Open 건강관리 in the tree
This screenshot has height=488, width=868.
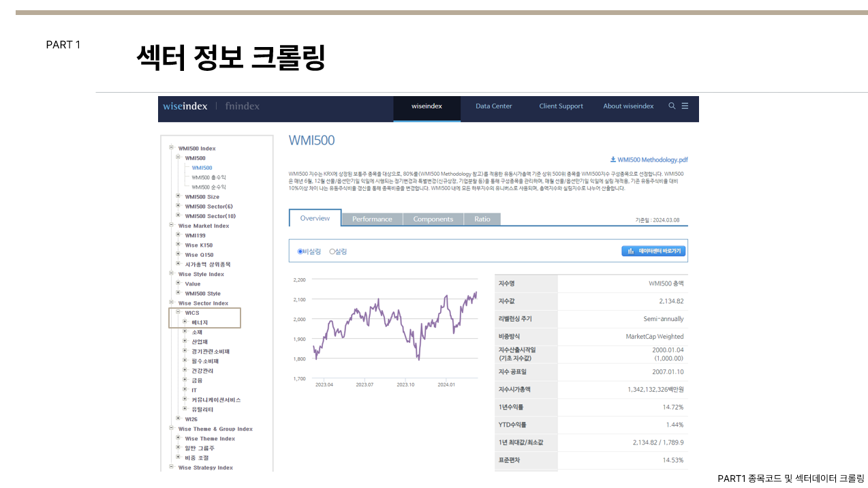pos(202,371)
